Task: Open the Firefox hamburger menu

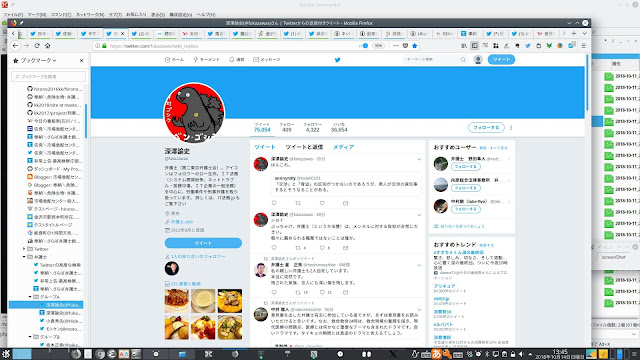Action: [x=583, y=46]
